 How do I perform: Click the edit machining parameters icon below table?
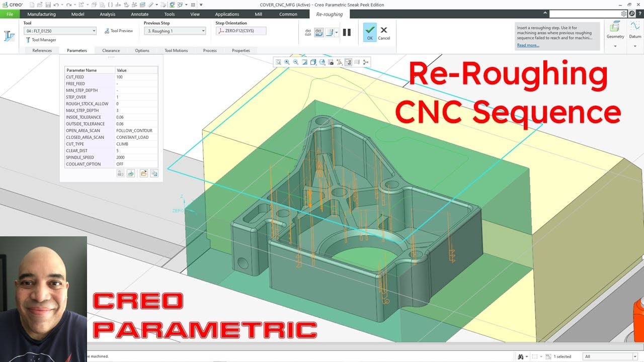(x=120, y=173)
